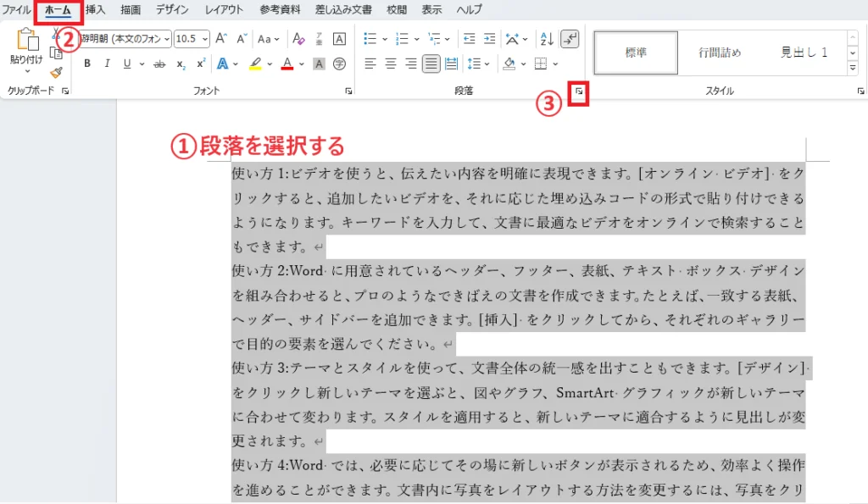The image size is (868, 504).
Task: Apply paragraph shading with paint bucket
Action: point(509,64)
